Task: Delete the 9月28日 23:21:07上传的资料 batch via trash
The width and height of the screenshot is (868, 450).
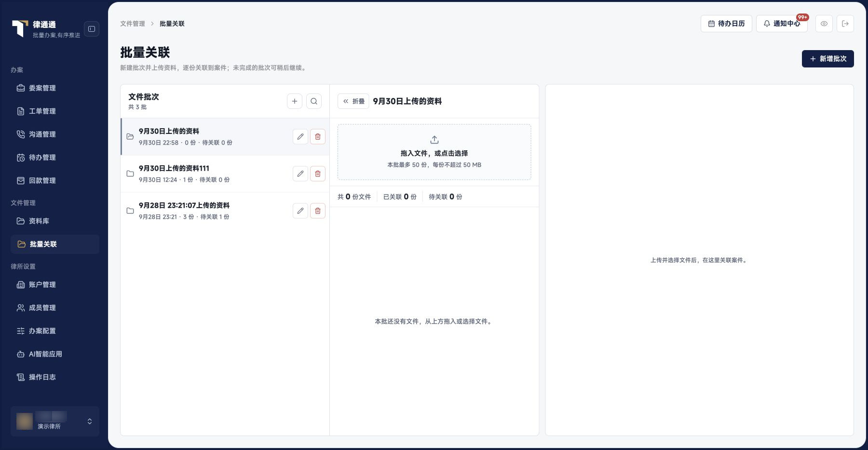Action: pos(318,211)
